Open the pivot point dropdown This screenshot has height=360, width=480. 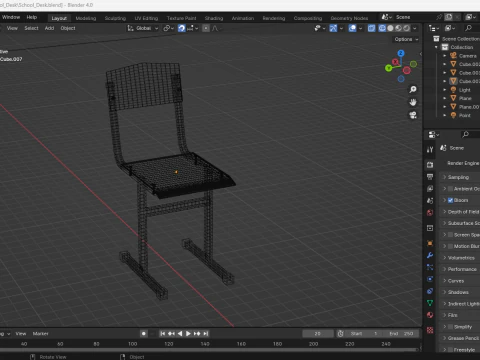point(168,28)
